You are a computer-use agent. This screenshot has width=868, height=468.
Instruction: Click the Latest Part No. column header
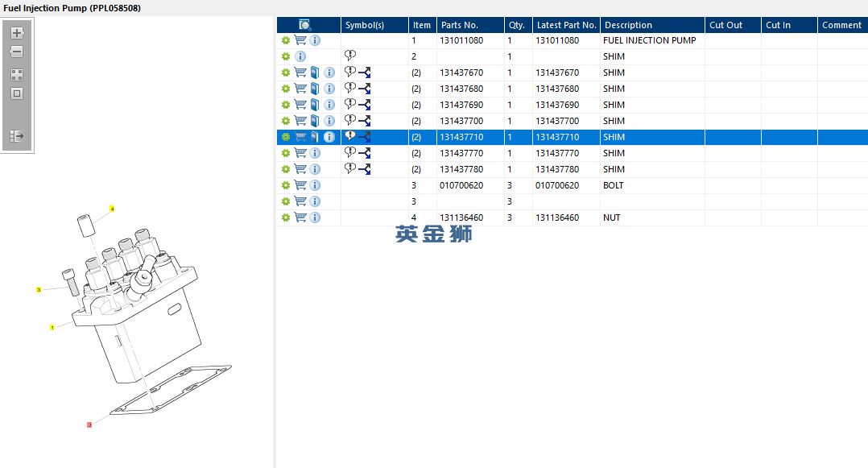[x=566, y=25]
